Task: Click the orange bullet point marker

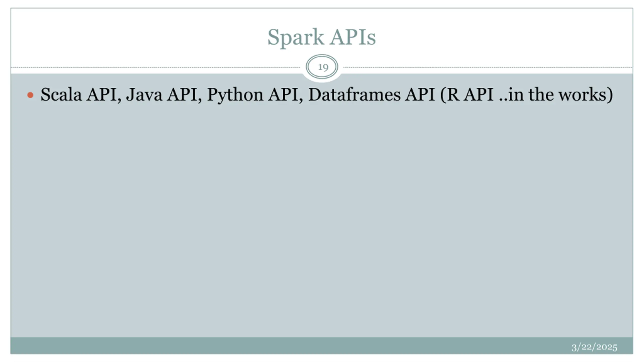Action: point(30,95)
